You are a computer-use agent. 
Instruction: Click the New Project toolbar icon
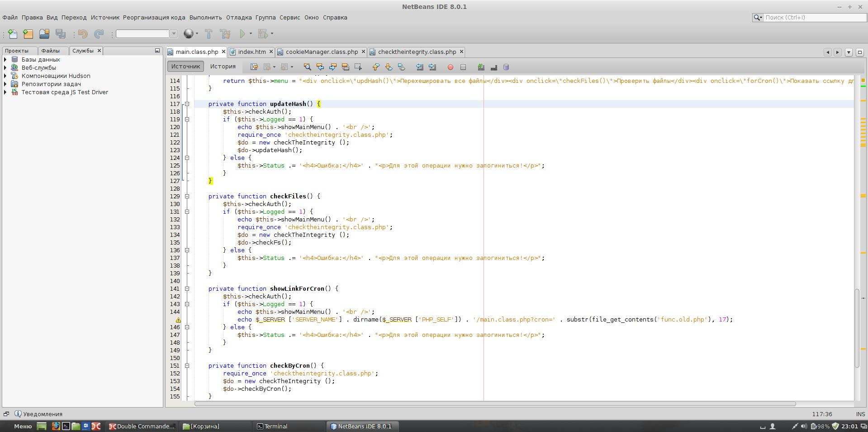[x=28, y=34]
